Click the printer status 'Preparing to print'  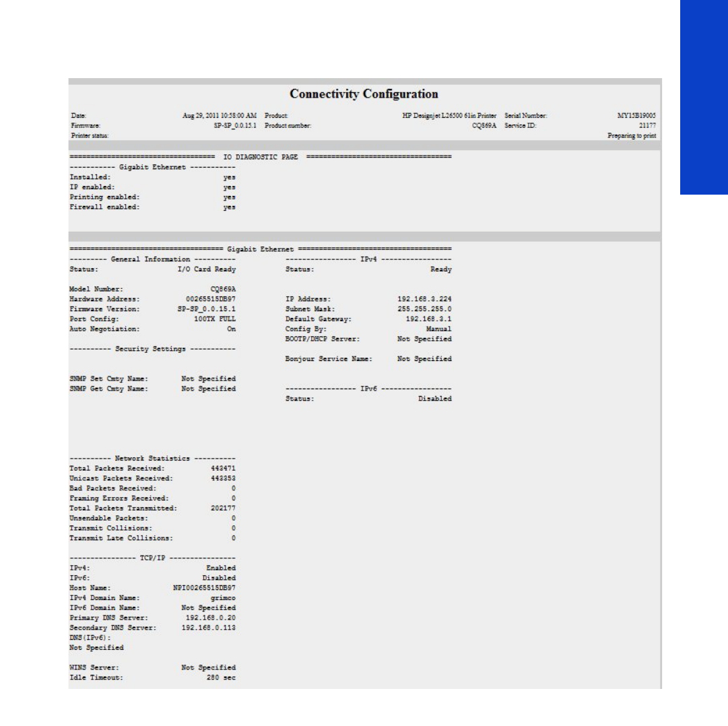[632, 135]
